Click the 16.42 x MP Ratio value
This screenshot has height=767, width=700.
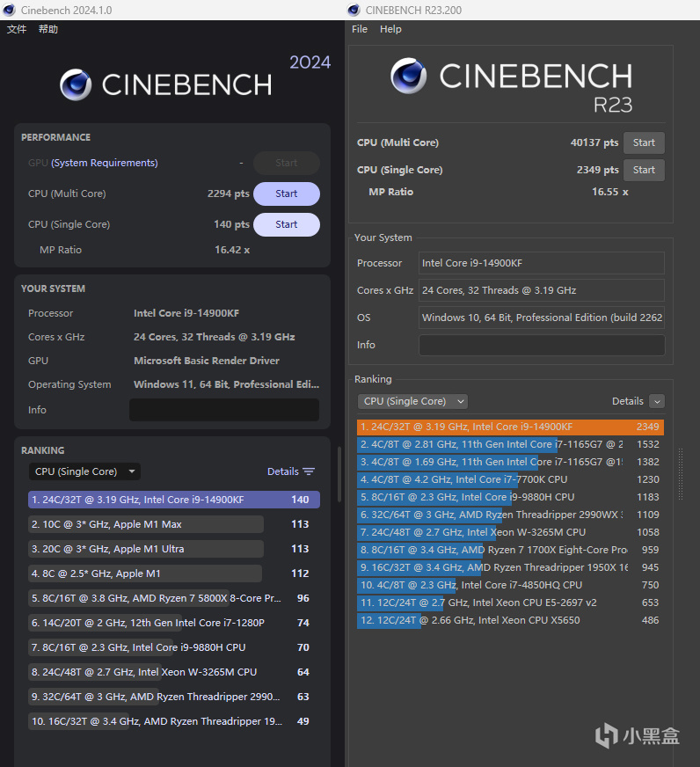232,250
